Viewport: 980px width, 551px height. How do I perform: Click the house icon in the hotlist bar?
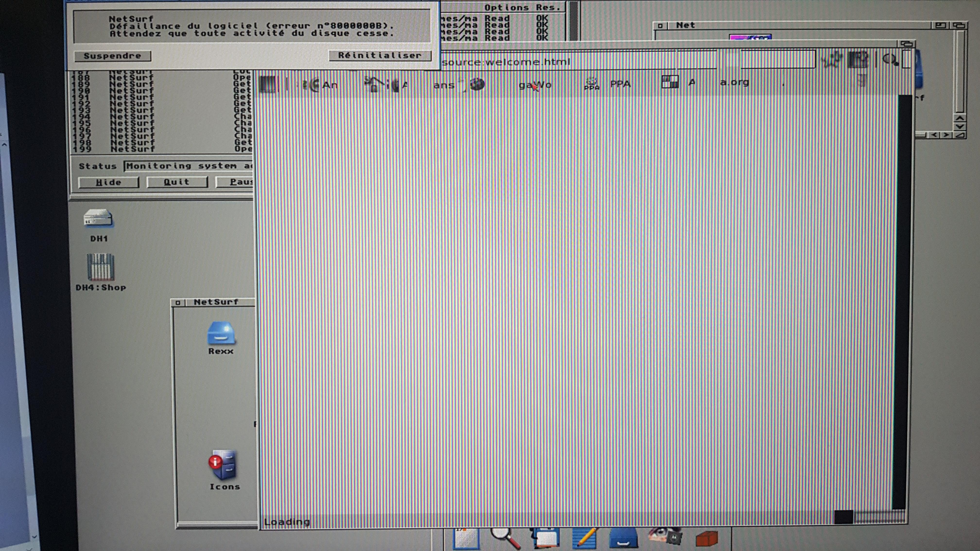(373, 84)
